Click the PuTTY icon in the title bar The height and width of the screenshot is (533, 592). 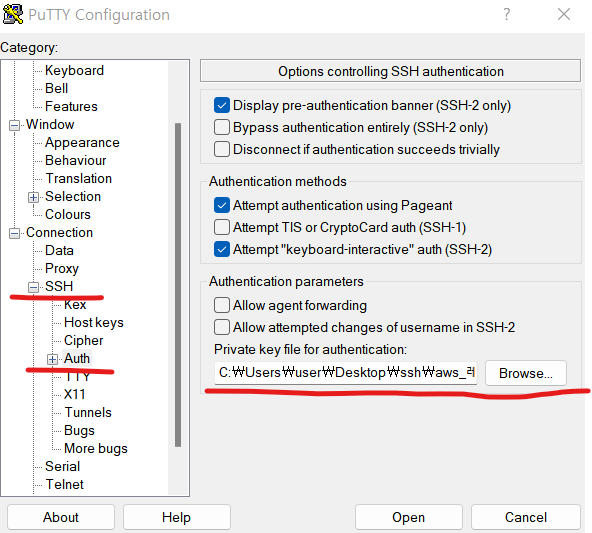[x=12, y=14]
